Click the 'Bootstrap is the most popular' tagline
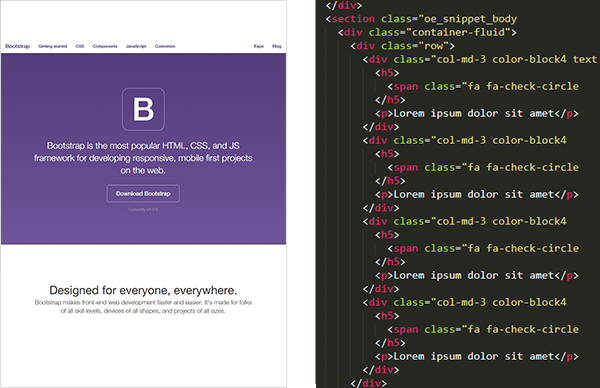600x388 pixels. (143, 158)
